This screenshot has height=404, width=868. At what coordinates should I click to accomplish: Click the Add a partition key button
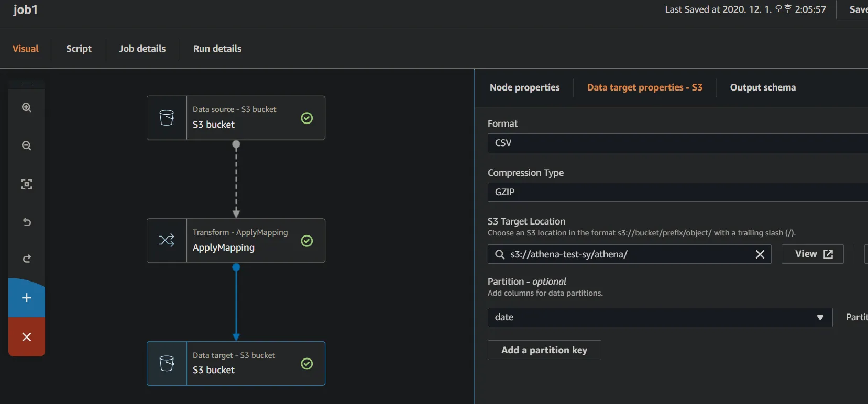544,350
